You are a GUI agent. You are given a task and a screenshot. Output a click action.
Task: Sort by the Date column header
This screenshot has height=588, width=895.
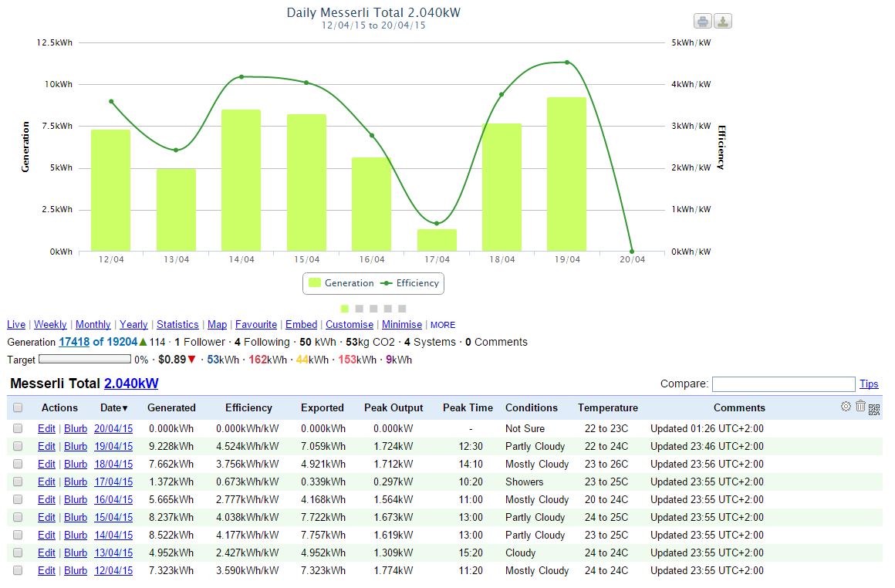[113, 407]
